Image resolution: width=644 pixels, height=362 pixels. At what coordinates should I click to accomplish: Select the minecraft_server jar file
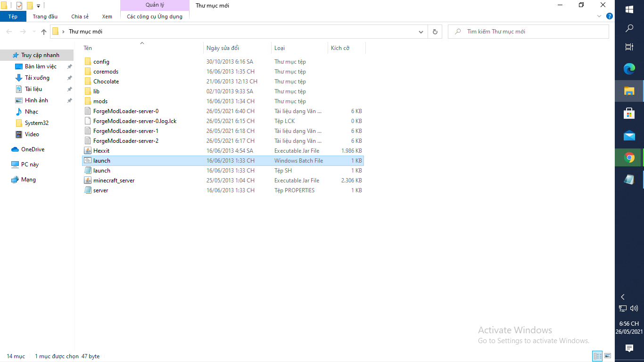pos(223,181)
